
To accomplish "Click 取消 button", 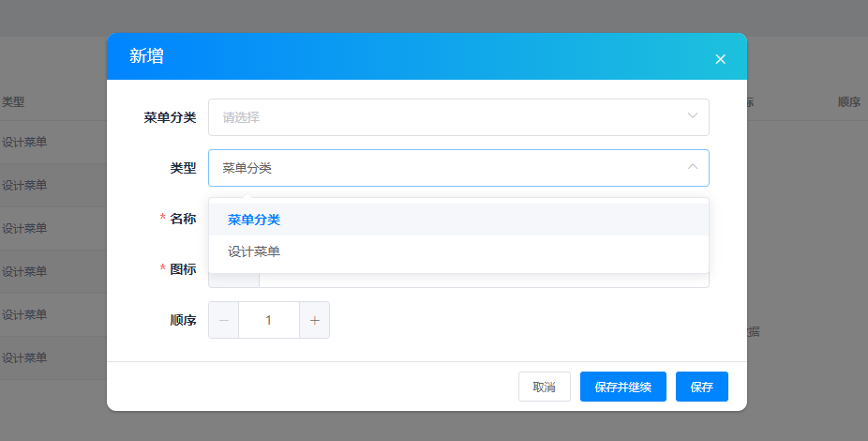I will click(x=545, y=387).
